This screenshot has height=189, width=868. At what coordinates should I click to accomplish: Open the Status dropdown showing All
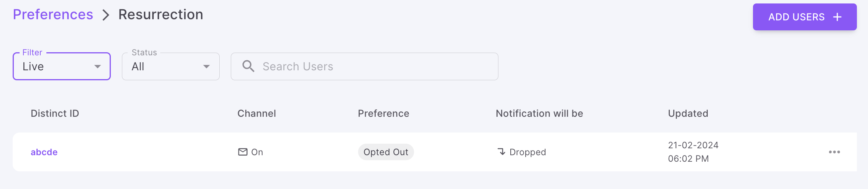click(165, 66)
